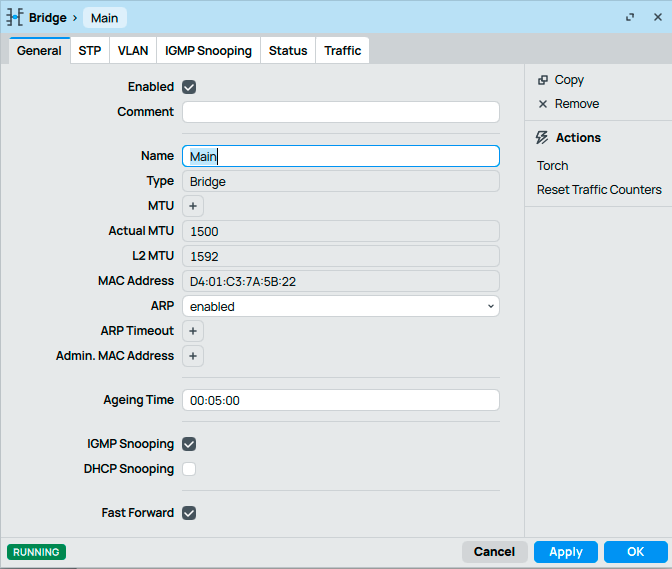Screen dimensions: 672x569
Task: Click the Ageing Time input field
Action: 340,400
